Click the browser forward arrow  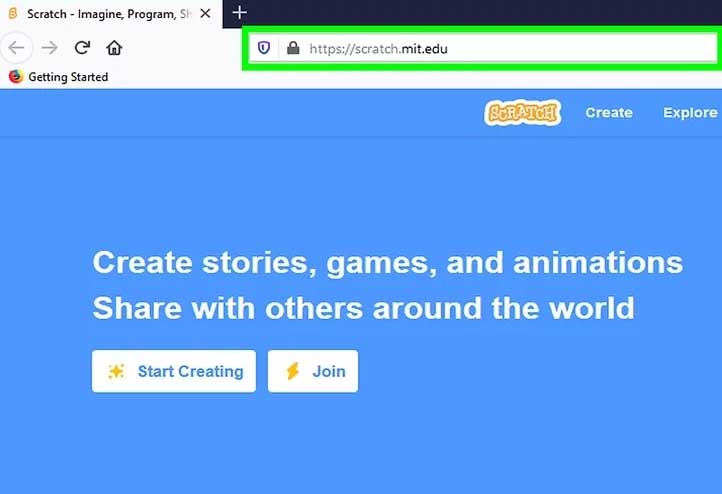point(49,48)
